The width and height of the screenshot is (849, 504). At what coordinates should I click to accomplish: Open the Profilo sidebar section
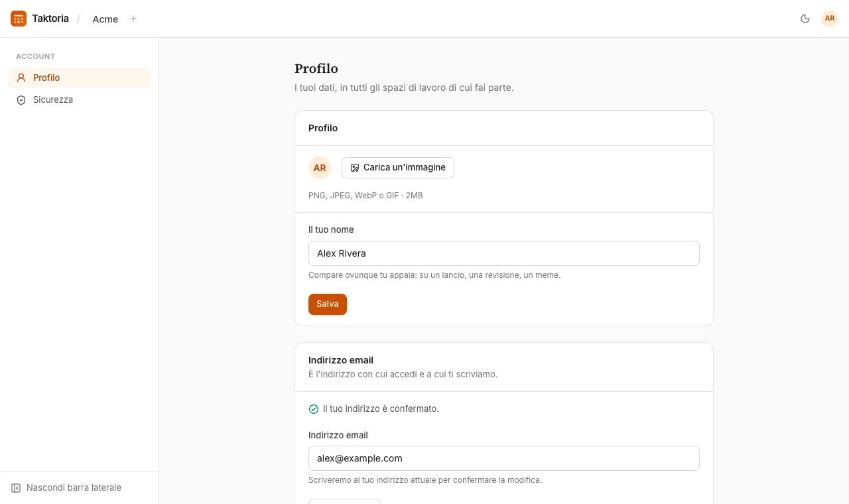point(80,78)
